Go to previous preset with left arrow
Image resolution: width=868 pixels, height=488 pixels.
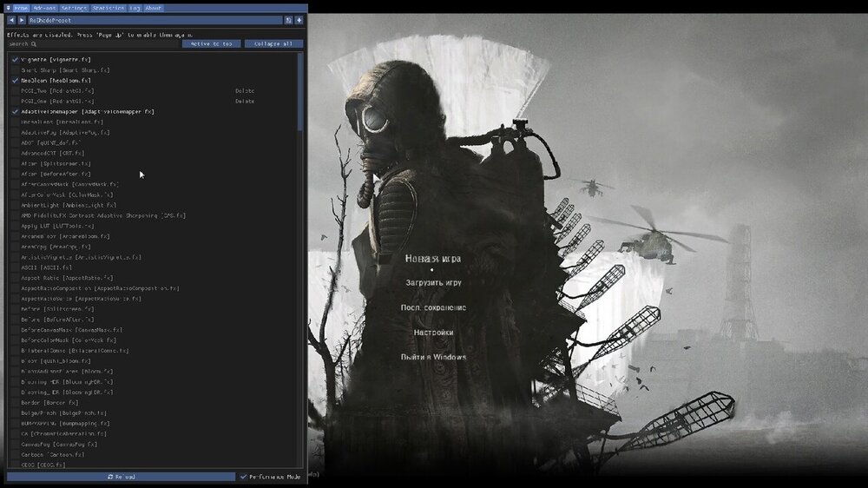point(11,20)
